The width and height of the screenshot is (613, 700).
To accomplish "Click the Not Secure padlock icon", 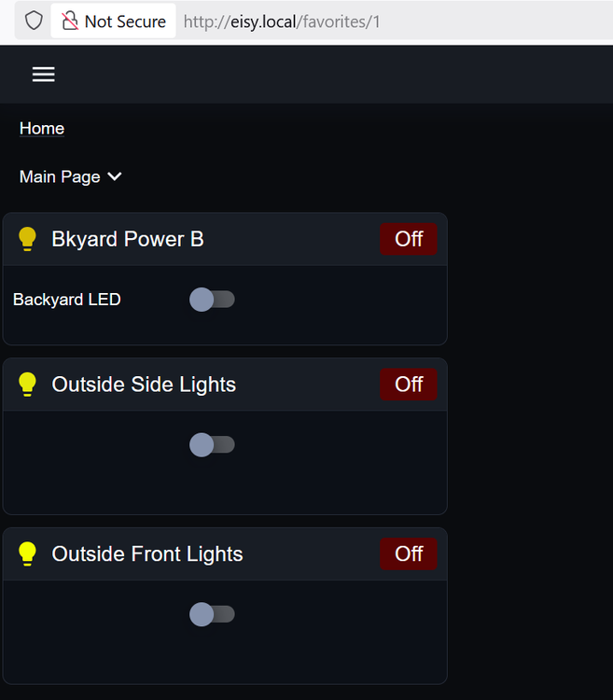I will 70,21.
